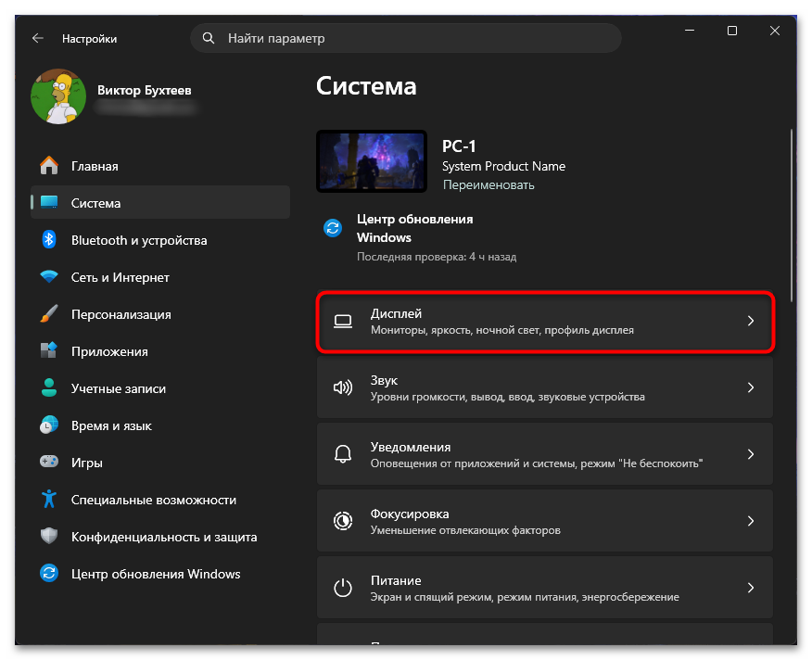The width and height of the screenshot is (812, 660).
Task: Click the gamepad icon beside Игры
Action: click(x=49, y=462)
